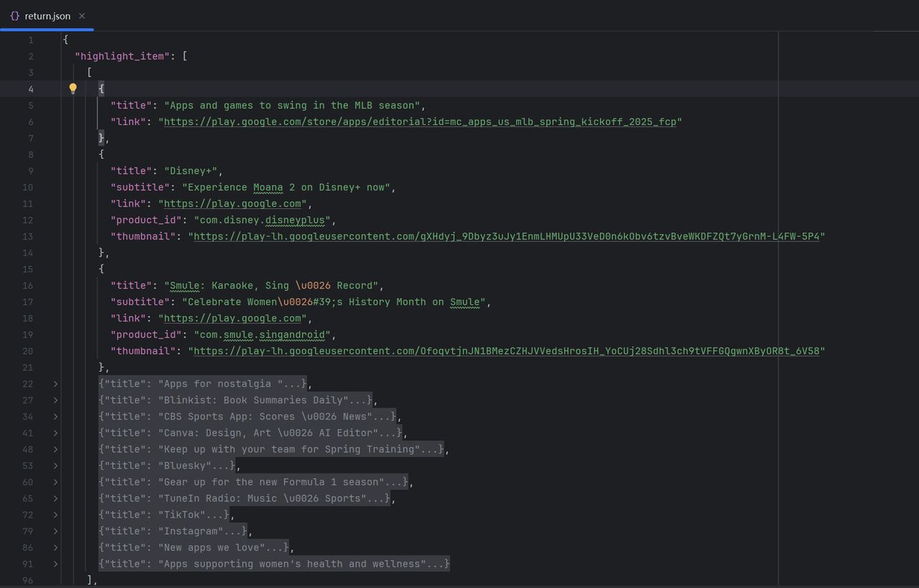Expand the folded "Gear up for the new Formula 1" block
This screenshot has width=919, height=588.
[x=55, y=482]
